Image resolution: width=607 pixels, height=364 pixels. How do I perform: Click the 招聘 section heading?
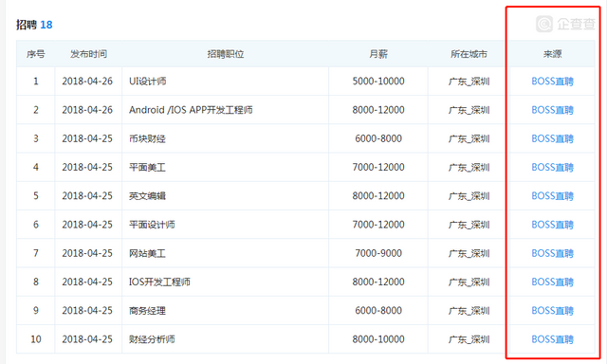point(27,25)
